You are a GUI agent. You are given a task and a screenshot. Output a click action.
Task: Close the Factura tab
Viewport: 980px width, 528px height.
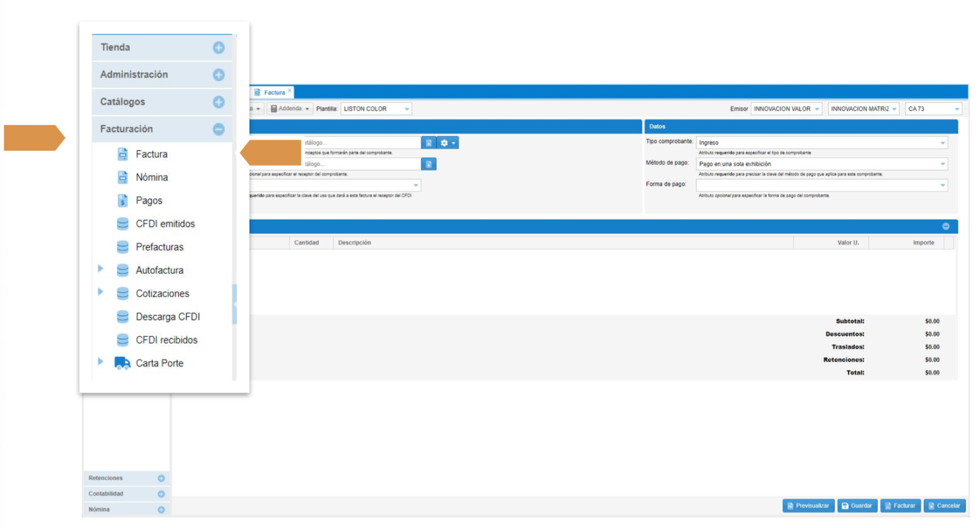[x=290, y=91]
